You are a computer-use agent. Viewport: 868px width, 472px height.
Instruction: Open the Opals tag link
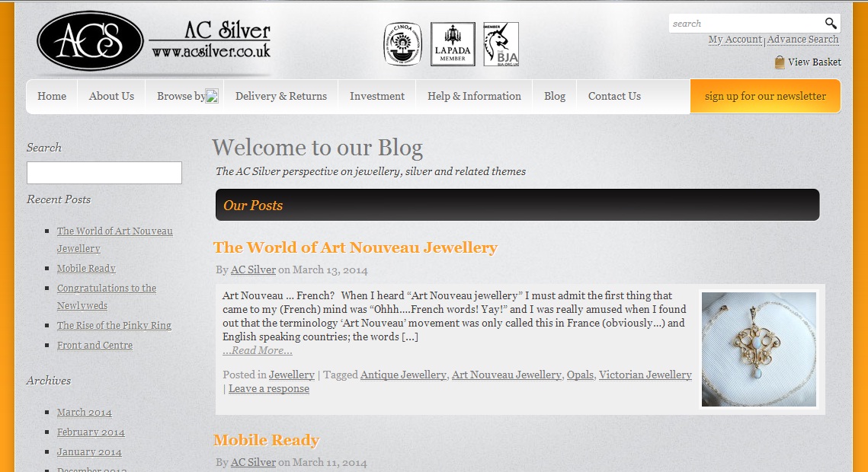click(x=580, y=375)
